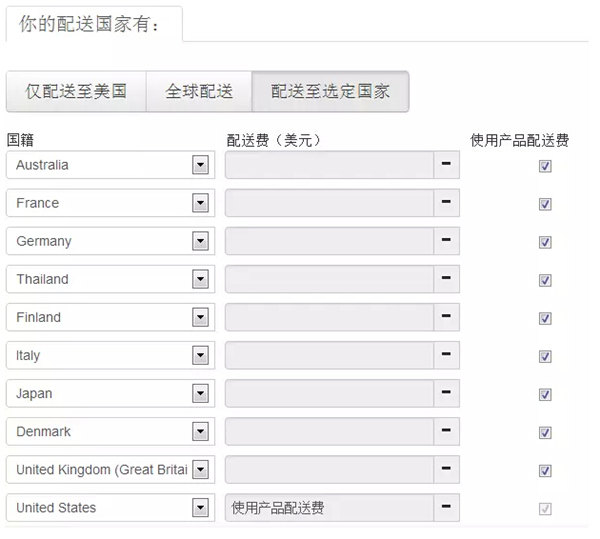600x539 pixels.
Task: Click the Germany shipping fee input field
Action: tap(329, 241)
